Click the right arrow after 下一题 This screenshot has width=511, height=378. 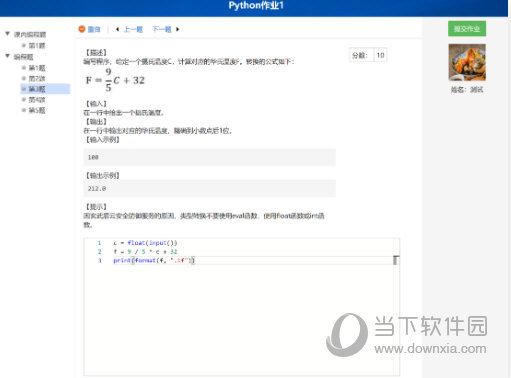tap(178, 29)
